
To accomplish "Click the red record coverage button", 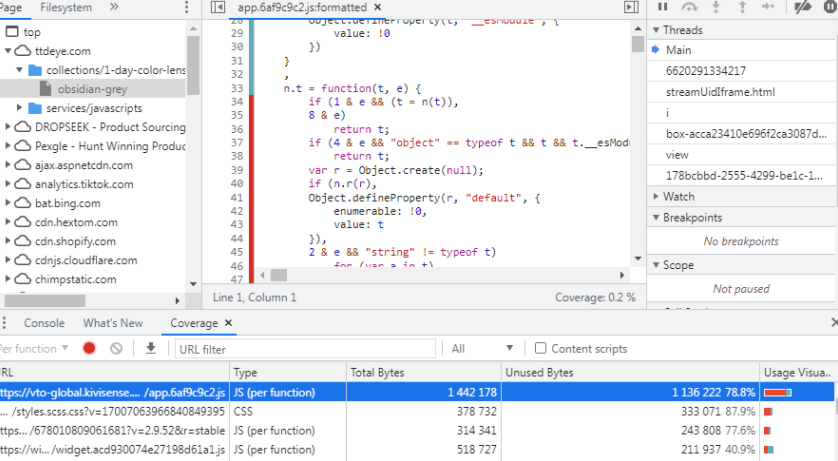I will pos(89,348).
